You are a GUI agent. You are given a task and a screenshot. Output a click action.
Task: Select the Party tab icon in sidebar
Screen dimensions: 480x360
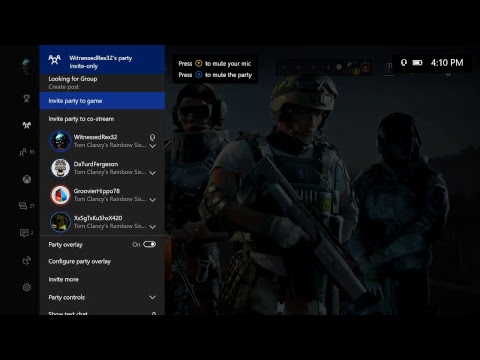point(27,125)
